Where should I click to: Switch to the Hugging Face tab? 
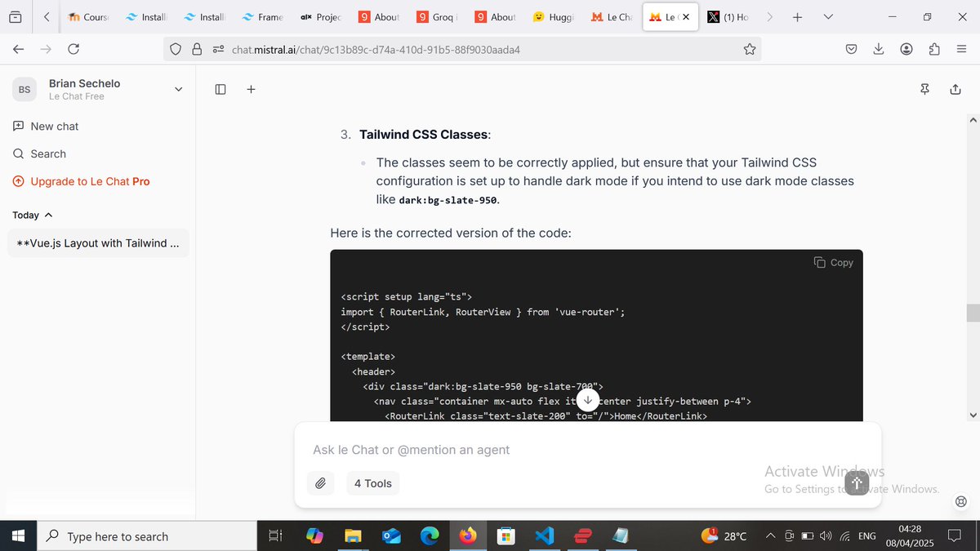click(x=555, y=16)
